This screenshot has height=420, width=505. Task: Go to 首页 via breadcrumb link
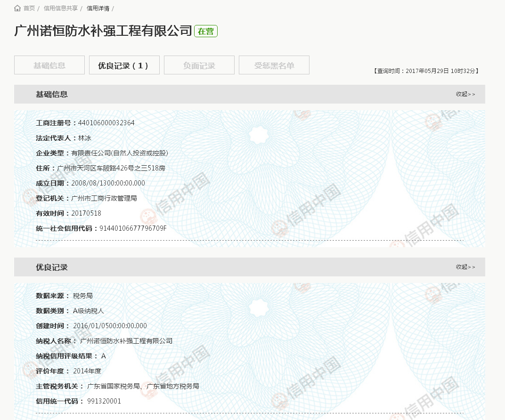29,8
